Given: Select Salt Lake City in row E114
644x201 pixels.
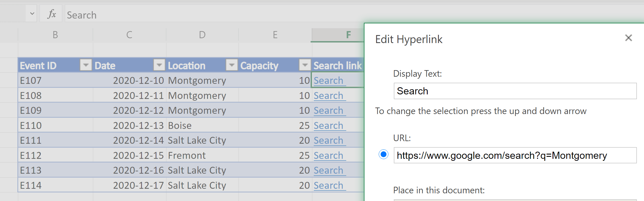Looking at the screenshot, I should point(202,185).
